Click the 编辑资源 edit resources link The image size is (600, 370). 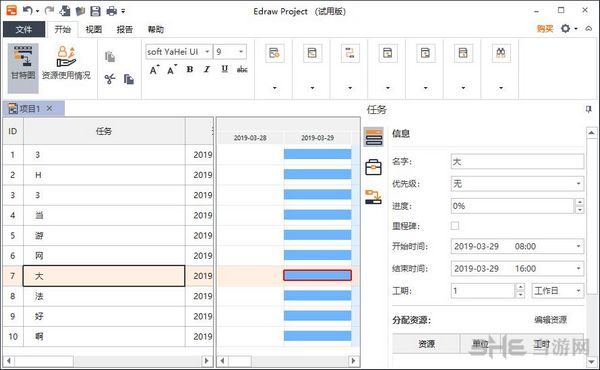click(x=550, y=319)
